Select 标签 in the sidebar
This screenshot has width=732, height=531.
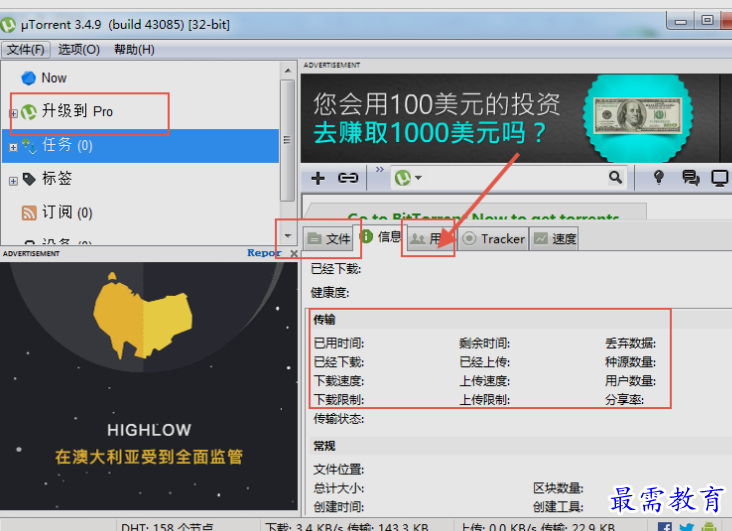coord(57,178)
